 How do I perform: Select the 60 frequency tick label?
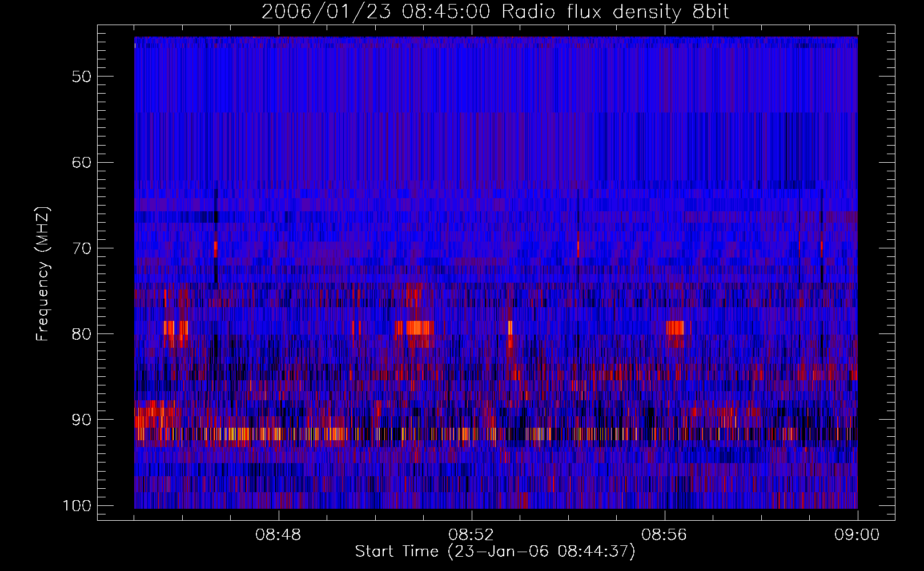82,162
